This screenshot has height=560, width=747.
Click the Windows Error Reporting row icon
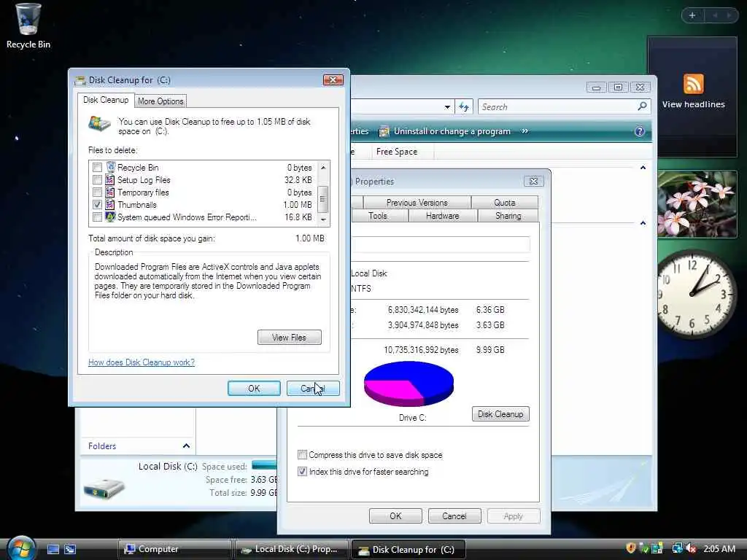tap(110, 217)
